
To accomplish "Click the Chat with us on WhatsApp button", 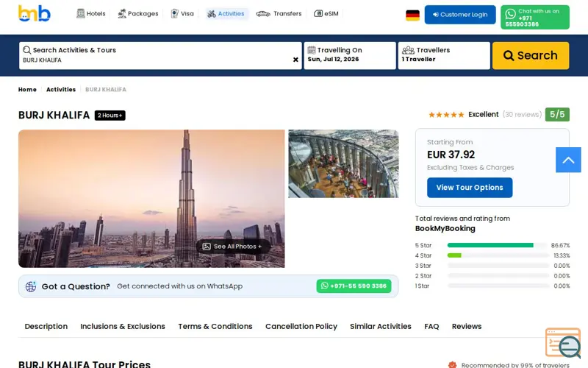I will 535,17.
